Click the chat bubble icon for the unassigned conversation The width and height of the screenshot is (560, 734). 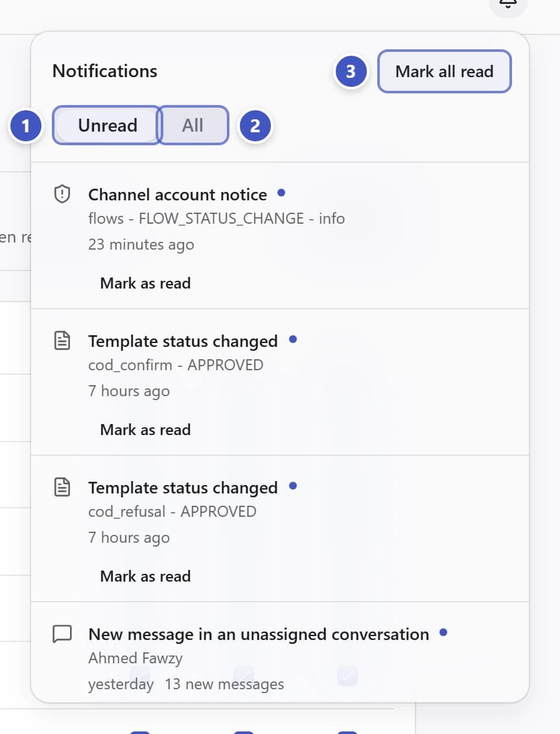[62, 633]
